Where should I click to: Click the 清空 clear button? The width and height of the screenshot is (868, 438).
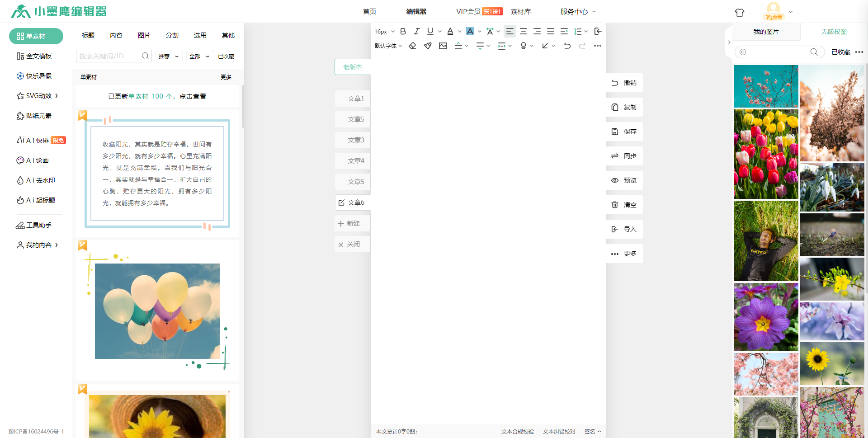(624, 205)
